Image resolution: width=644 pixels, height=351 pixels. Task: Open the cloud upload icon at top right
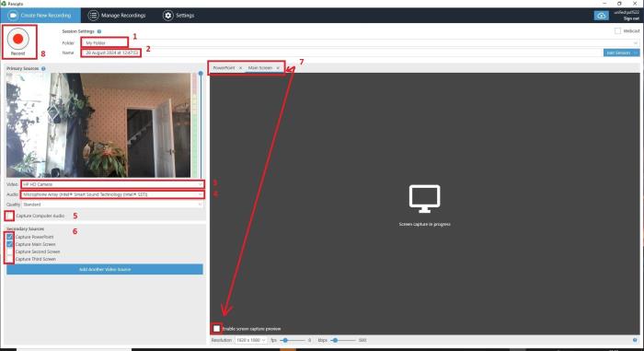point(602,16)
